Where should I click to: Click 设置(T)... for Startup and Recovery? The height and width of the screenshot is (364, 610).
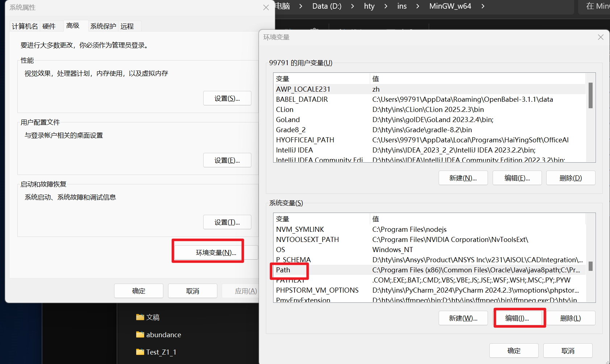click(227, 222)
